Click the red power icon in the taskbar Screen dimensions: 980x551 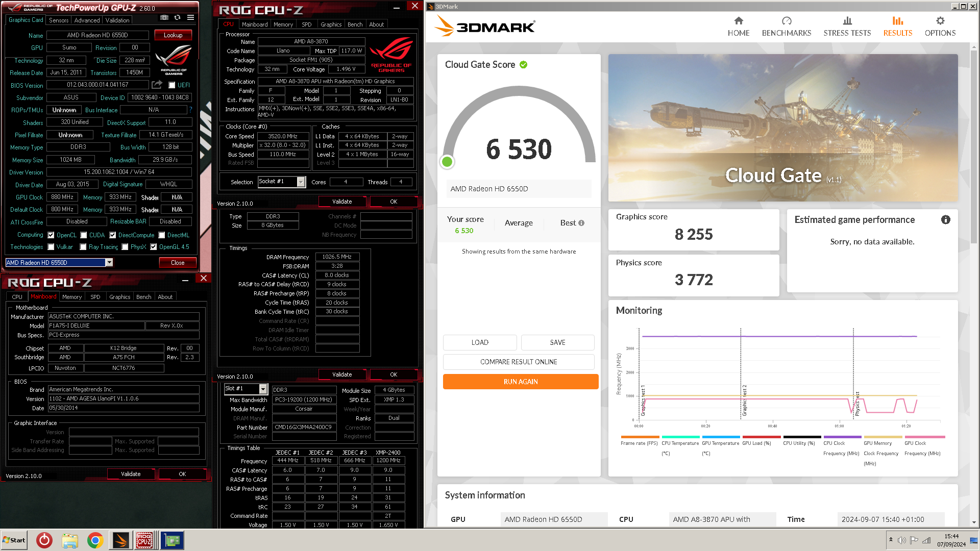tap(44, 540)
